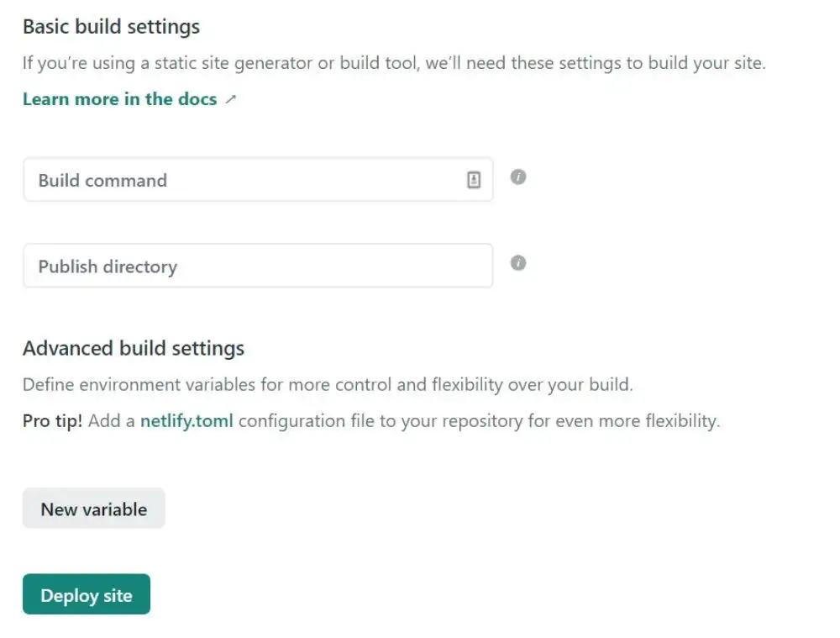Screen dimensions: 840x638
Task: Click the info icon beside the Publish directory field
Action: (x=518, y=264)
